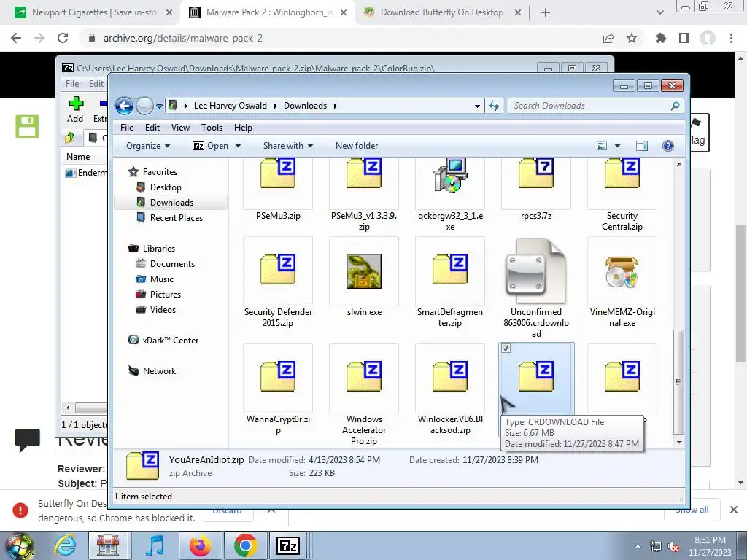Uncheck the selected zip file checkbox
The width and height of the screenshot is (747, 560).
(506, 349)
